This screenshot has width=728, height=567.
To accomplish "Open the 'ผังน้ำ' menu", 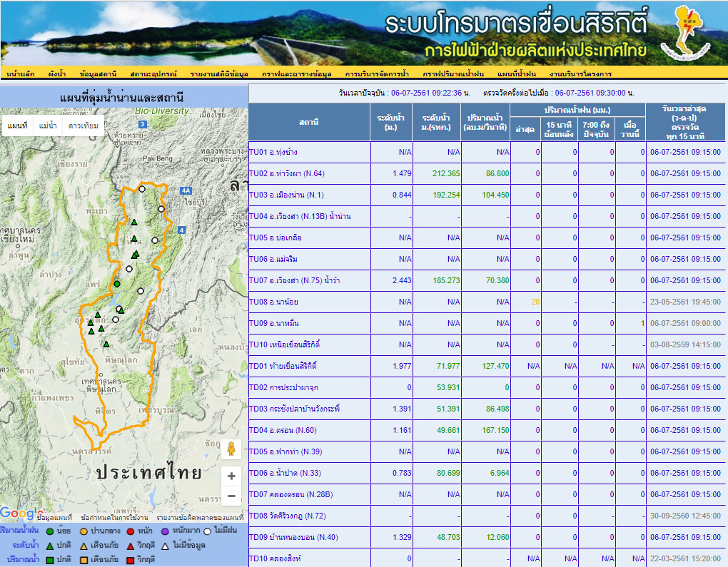I will tap(56, 73).
